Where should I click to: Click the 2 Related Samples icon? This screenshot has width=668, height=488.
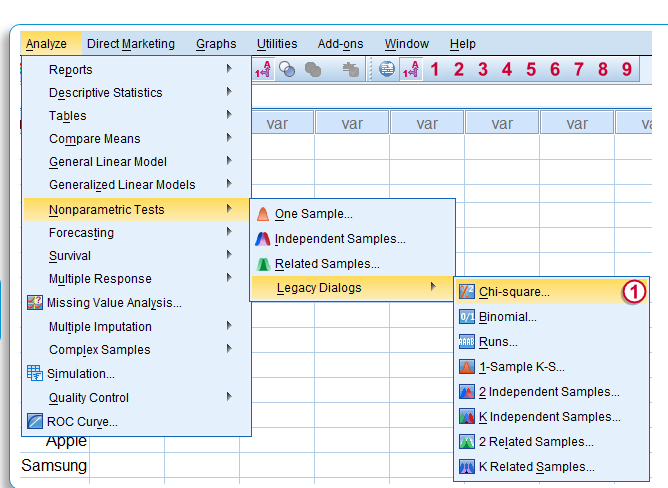pyautogui.click(x=466, y=442)
